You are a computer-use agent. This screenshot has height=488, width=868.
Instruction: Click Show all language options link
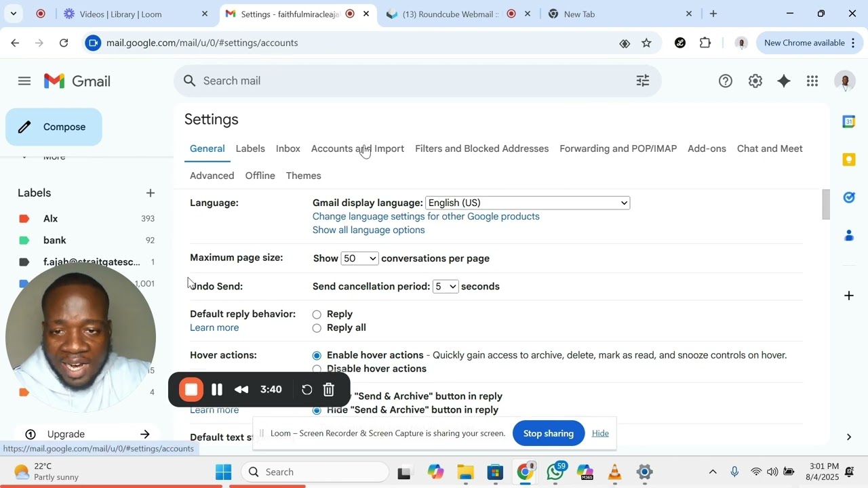click(369, 230)
